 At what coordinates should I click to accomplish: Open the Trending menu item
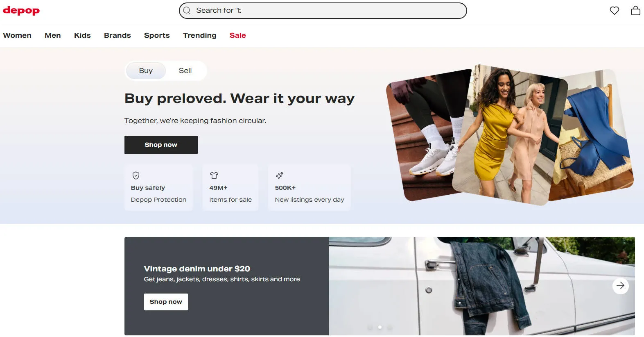click(200, 35)
